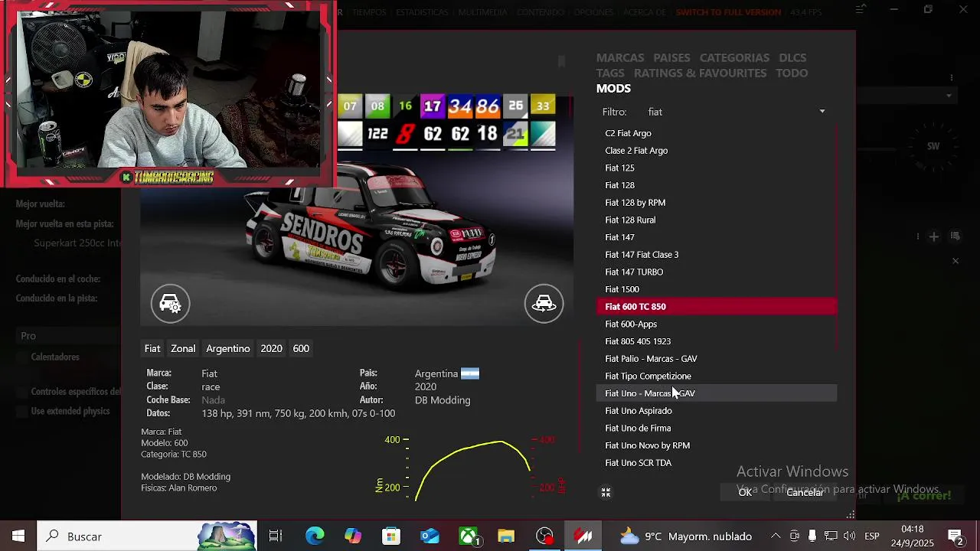Show hidden system tray icons chevron
980x551 pixels.
click(776, 536)
